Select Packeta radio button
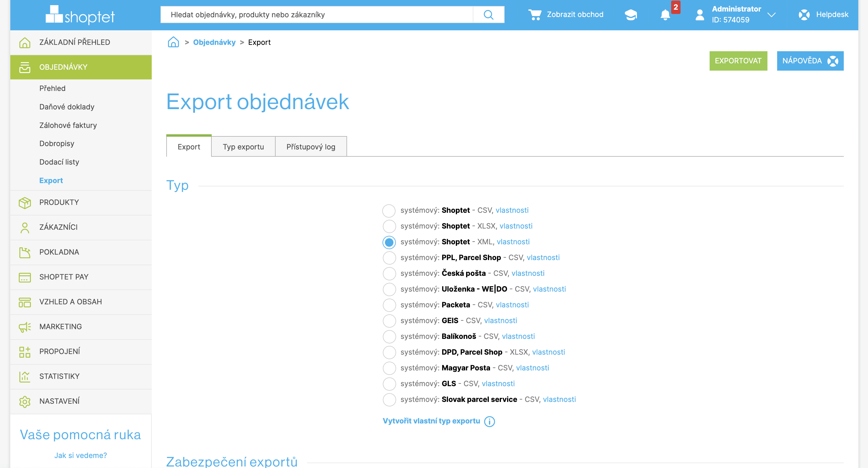The width and height of the screenshot is (868, 468). click(x=389, y=305)
